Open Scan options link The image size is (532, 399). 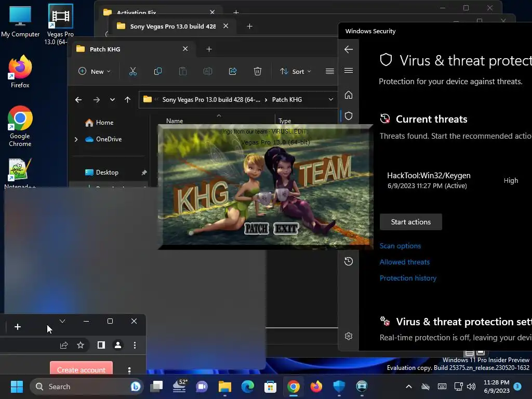click(401, 246)
